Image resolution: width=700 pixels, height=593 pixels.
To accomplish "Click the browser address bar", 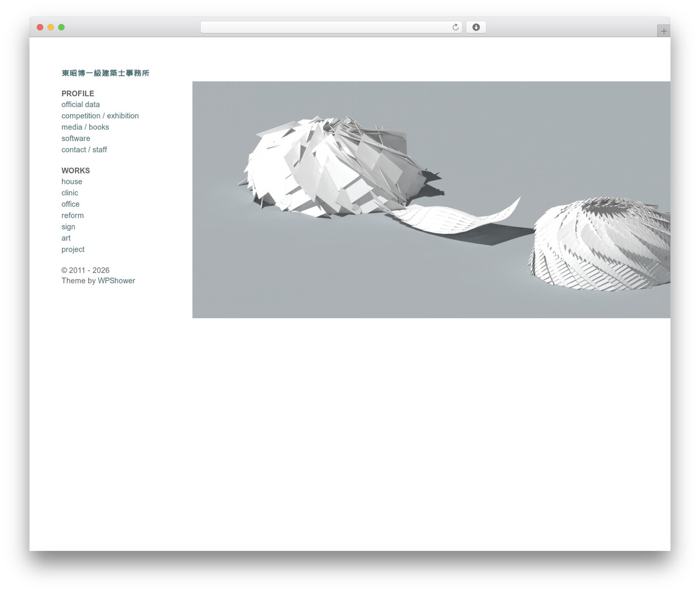I will coord(331,27).
